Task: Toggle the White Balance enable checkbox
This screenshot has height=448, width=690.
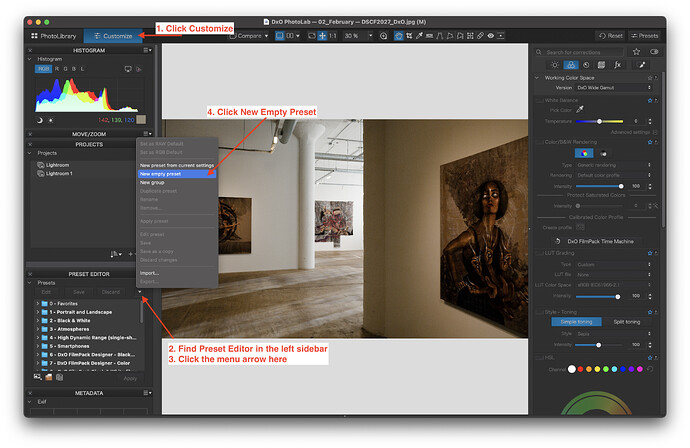Action: (x=540, y=100)
